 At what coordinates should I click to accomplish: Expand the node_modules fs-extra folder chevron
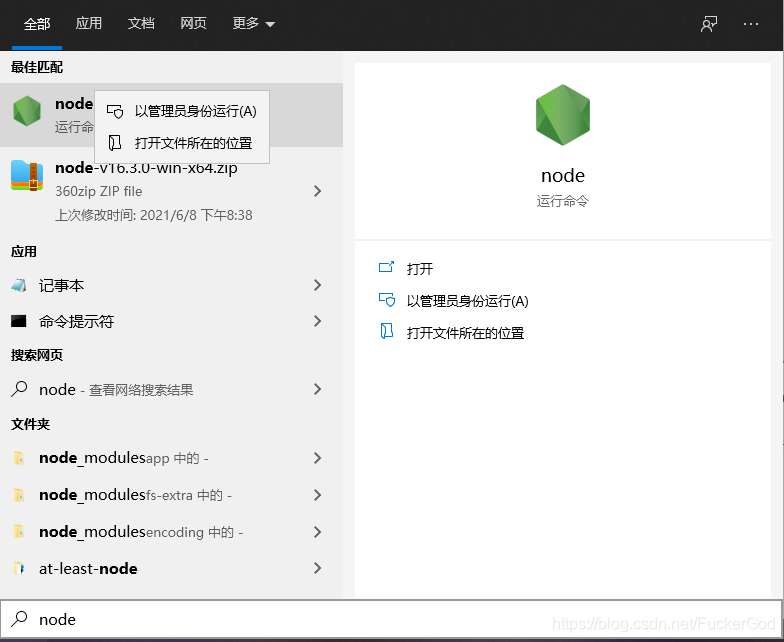318,495
